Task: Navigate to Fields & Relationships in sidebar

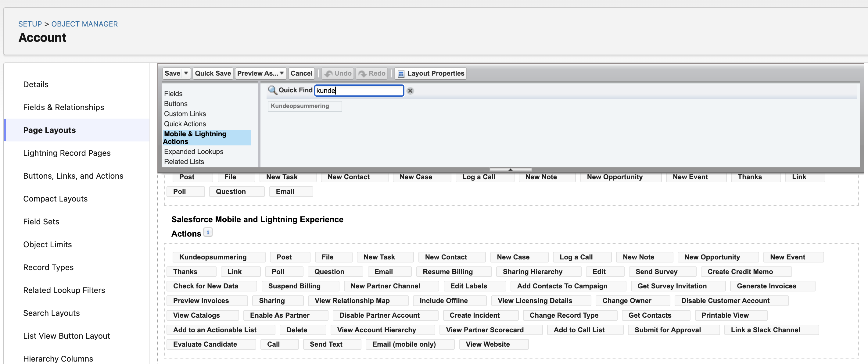Action: (63, 107)
